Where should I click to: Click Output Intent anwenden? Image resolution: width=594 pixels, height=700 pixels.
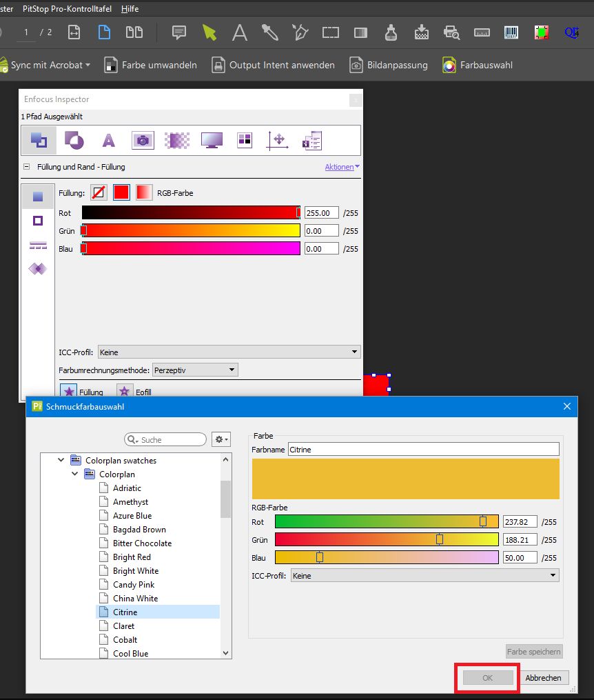(273, 66)
